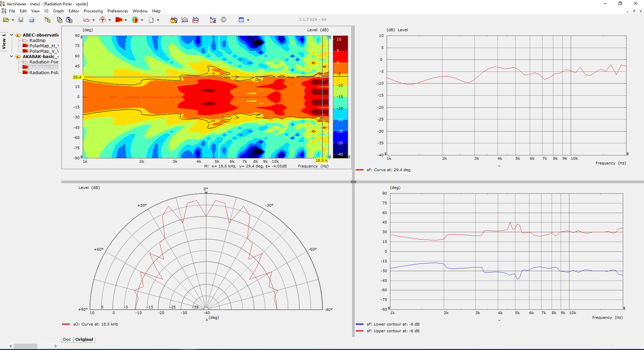The width and height of the screenshot is (644, 350).
Task: Click the scrollbar right arrow
Action: click(x=55, y=346)
